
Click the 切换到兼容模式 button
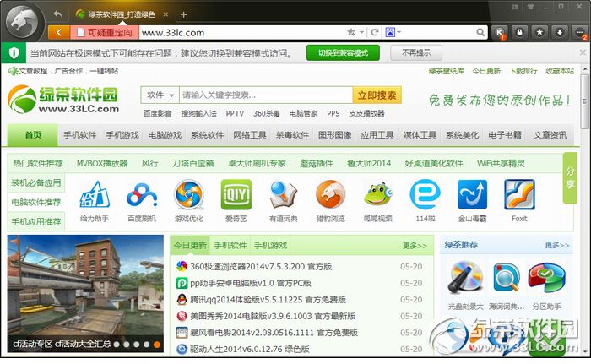[x=343, y=53]
